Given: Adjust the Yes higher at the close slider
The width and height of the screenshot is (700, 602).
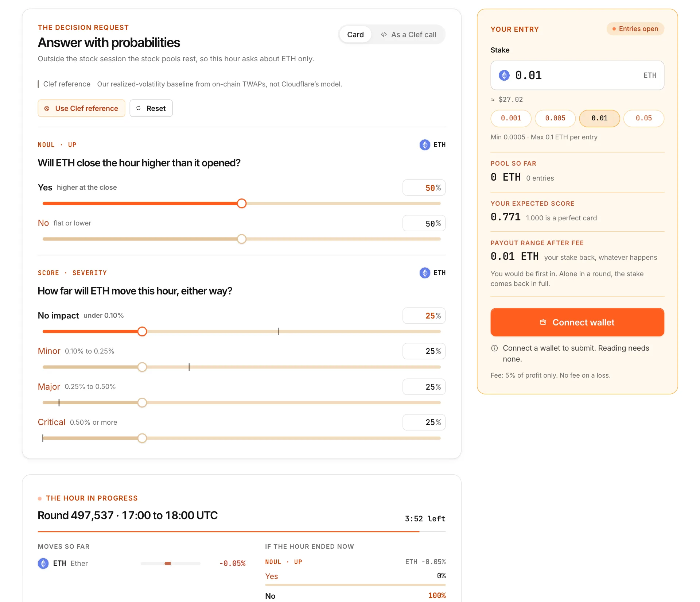Looking at the screenshot, I should (x=241, y=204).
